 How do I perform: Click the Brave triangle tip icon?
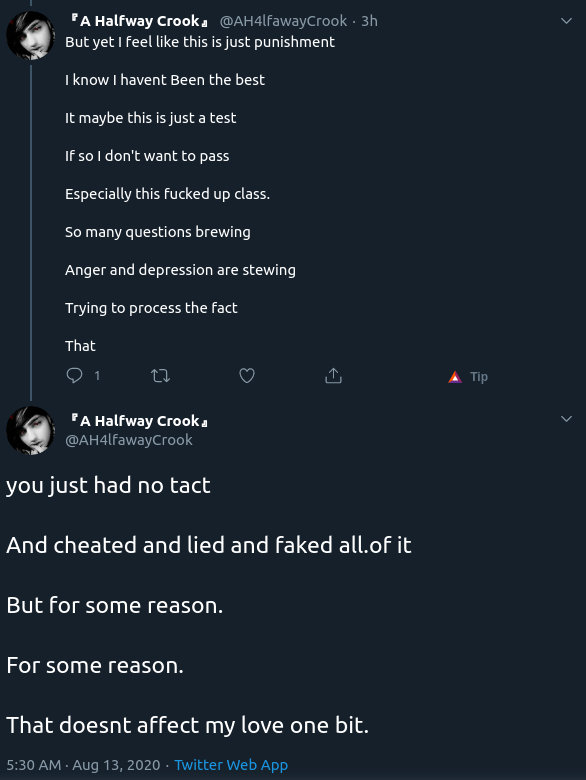coord(455,377)
